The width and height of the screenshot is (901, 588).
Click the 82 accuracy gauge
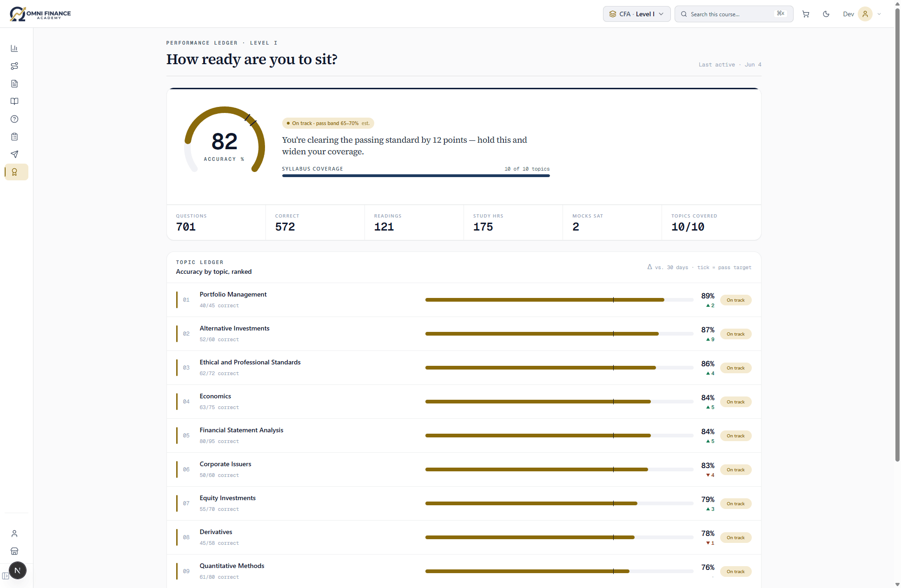225,139
